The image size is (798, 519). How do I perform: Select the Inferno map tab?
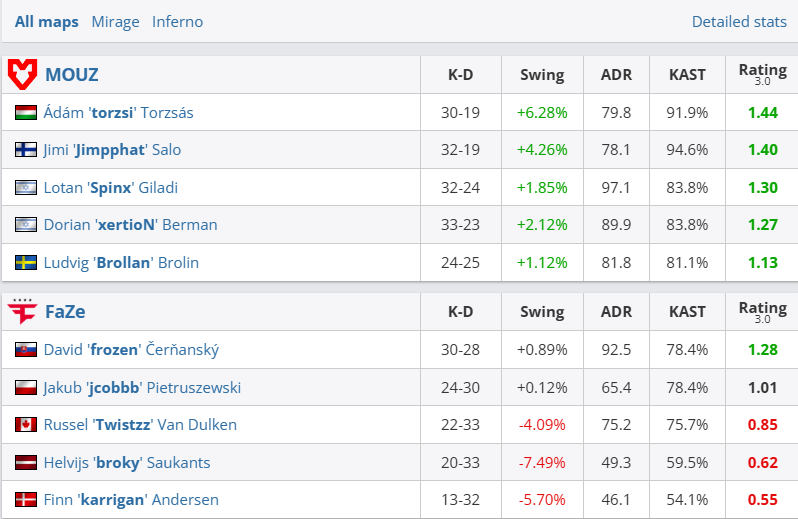click(x=177, y=22)
